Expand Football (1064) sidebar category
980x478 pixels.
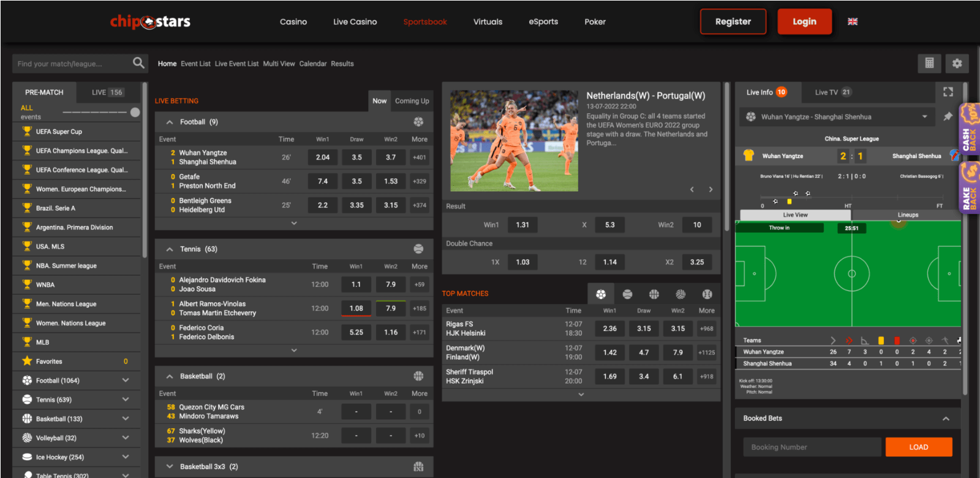click(x=126, y=381)
